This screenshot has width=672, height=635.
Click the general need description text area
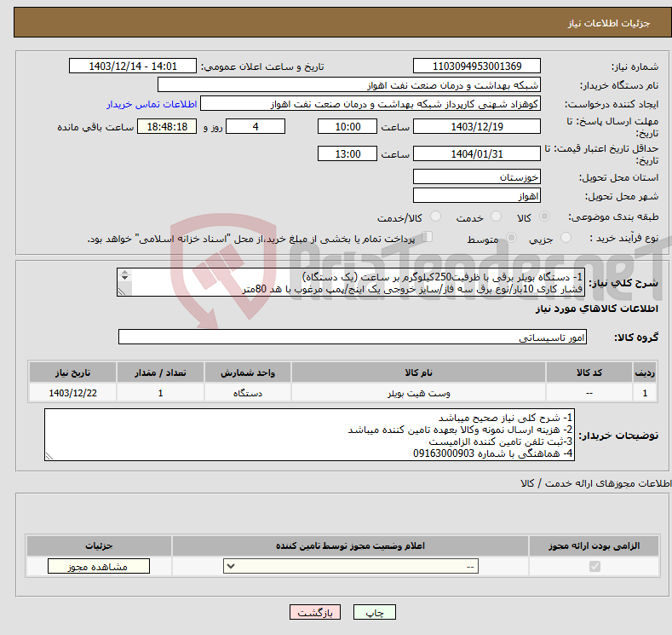(x=351, y=282)
